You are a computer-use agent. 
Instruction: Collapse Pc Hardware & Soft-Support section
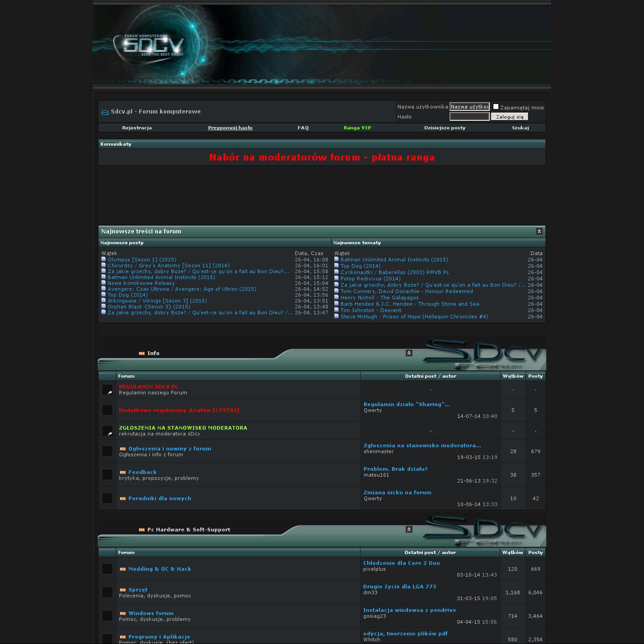(409, 530)
